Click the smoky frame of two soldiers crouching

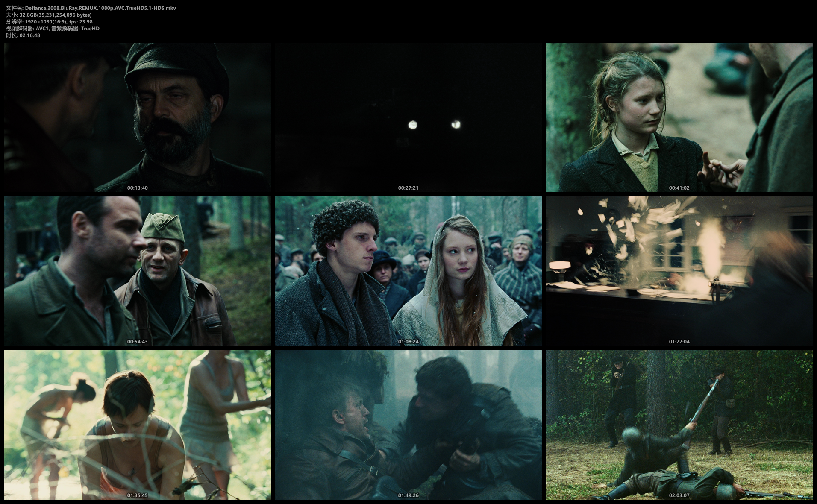click(408, 425)
